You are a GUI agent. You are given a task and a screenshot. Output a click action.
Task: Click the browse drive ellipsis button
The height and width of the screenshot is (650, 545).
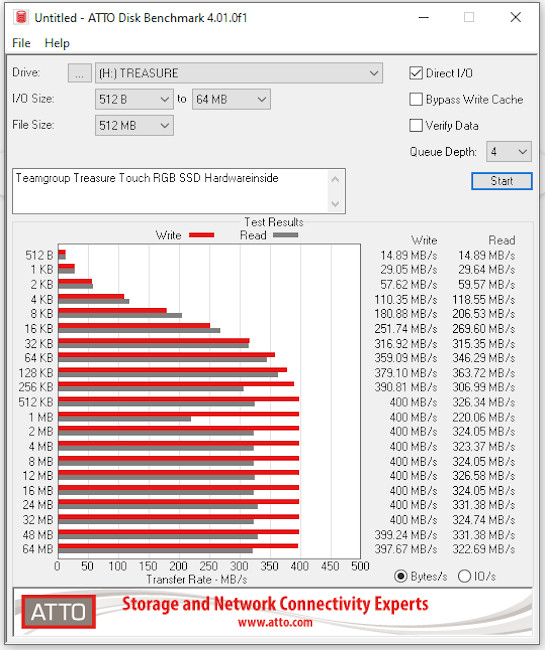tap(80, 73)
